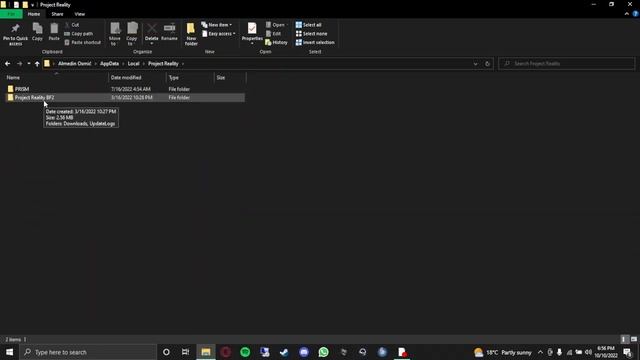
Task: Switch to the Share ribbon tab
Action: tap(57, 14)
